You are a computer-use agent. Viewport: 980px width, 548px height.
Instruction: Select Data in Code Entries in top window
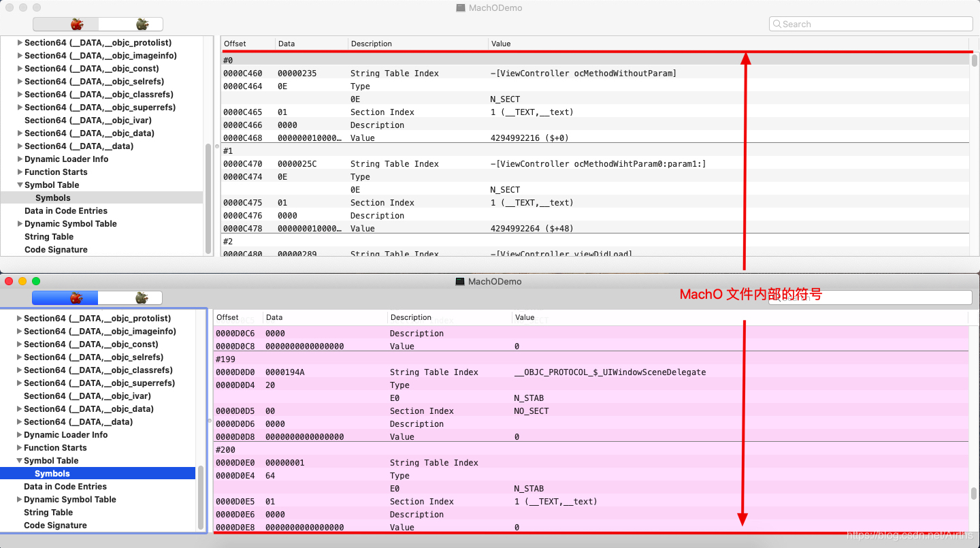coord(66,211)
